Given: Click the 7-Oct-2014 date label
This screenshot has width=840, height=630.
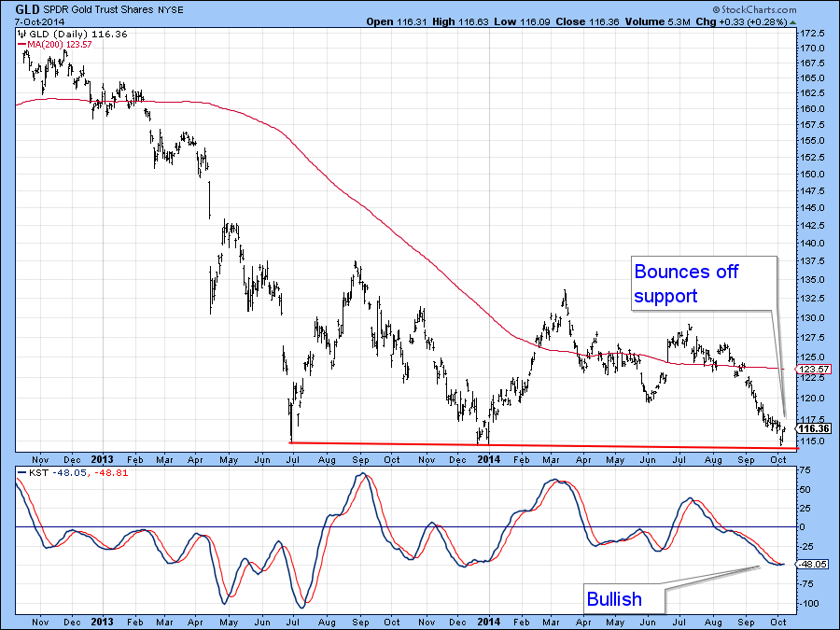Looking at the screenshot, I should (x=39, y=22).
